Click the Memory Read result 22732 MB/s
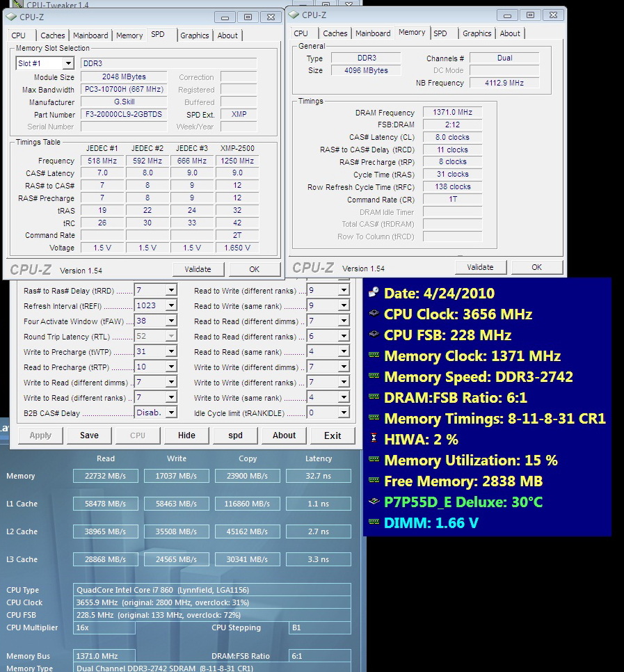This screenshot has height=672, width=624. [x=106, y=476]
